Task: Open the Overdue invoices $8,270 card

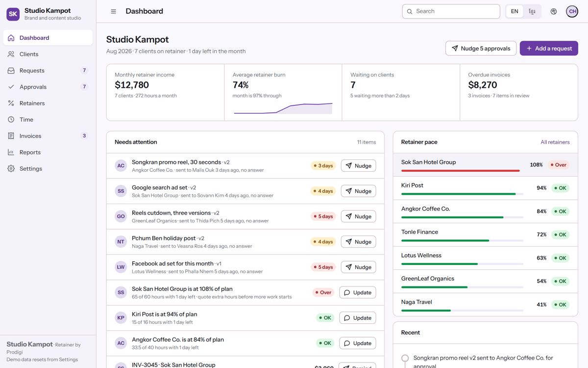Action: tap(519, 92)
